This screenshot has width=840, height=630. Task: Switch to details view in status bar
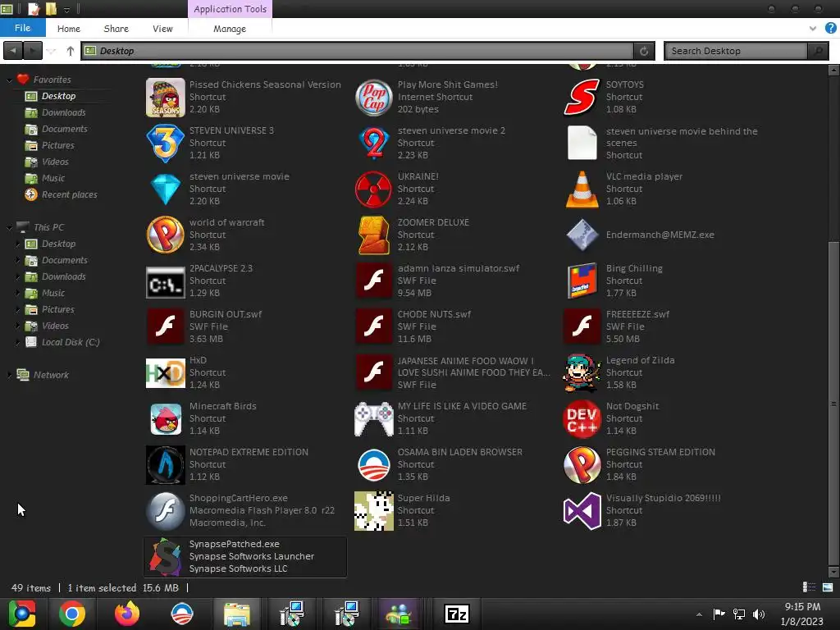(809, 587)
